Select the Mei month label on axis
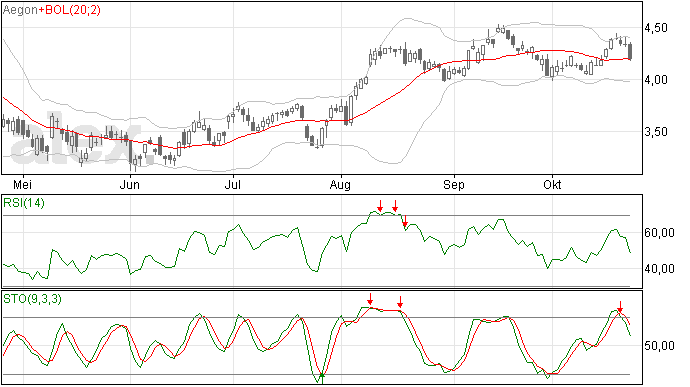The image size is (690, 387). pyautogui.click(x=22, y=184)
